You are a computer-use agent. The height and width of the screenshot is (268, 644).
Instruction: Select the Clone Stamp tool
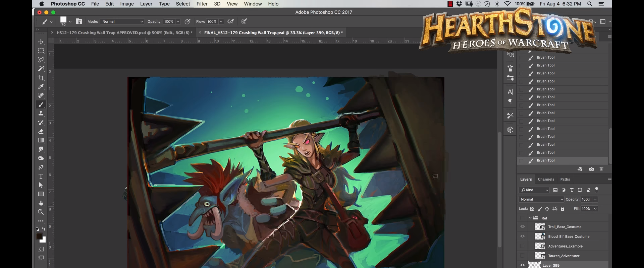(x=41, y=114)
